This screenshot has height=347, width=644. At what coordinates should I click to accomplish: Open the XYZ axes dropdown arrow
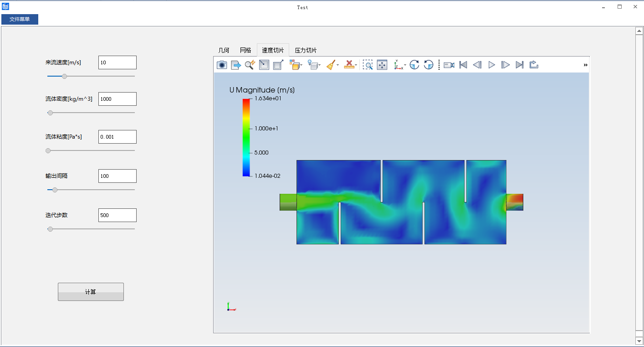(x=405, y=65)
